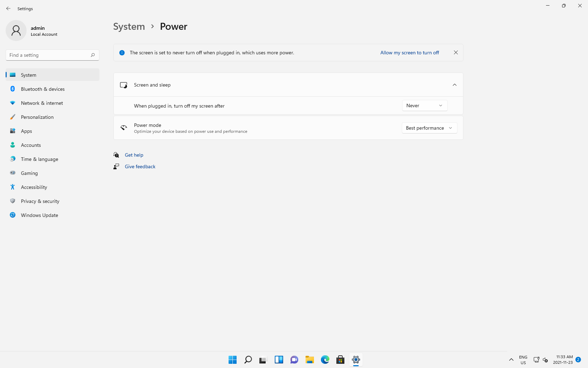
Task: Open the Best performance power mode dropdown
Action: [x=429, y=128]
